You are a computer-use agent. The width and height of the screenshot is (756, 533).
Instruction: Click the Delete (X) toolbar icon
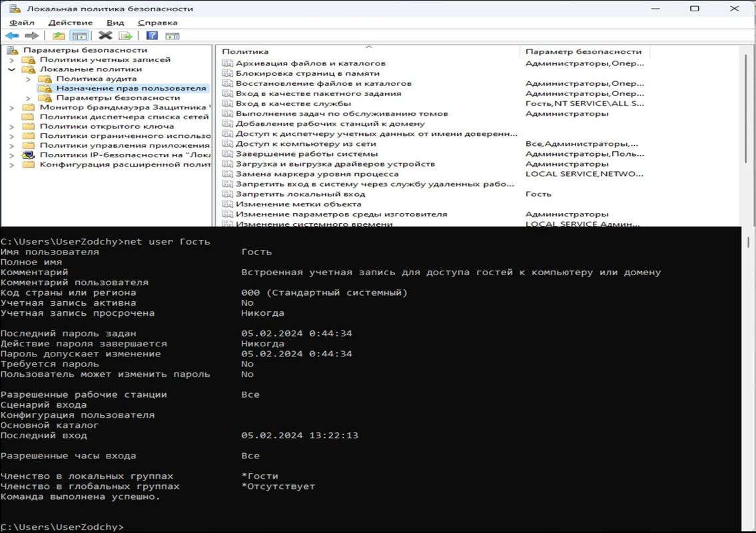pyautogui.click(x=105, y=36)
